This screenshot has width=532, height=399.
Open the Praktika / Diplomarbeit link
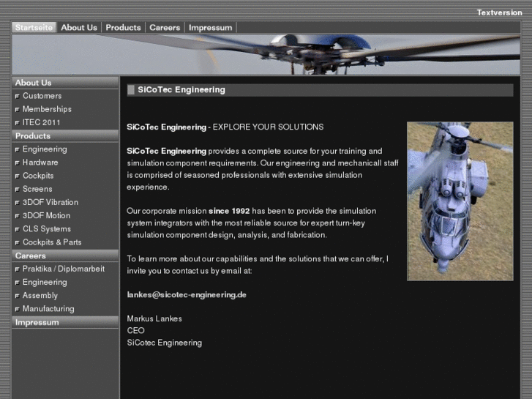tap(64, 269)
